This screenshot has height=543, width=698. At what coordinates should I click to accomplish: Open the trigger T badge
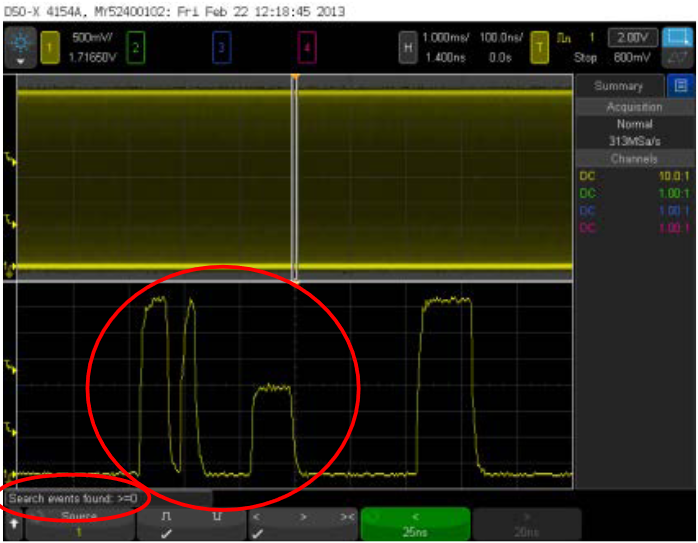pos(538,46)
